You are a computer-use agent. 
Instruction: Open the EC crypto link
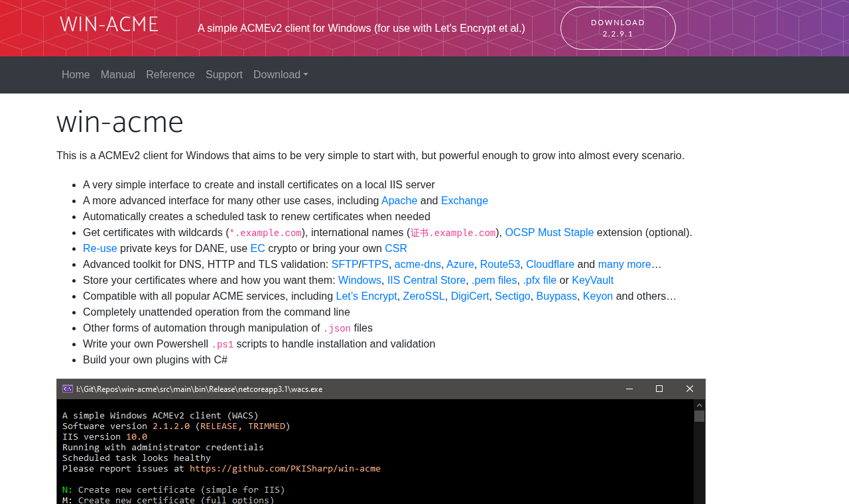click(257, 249)
